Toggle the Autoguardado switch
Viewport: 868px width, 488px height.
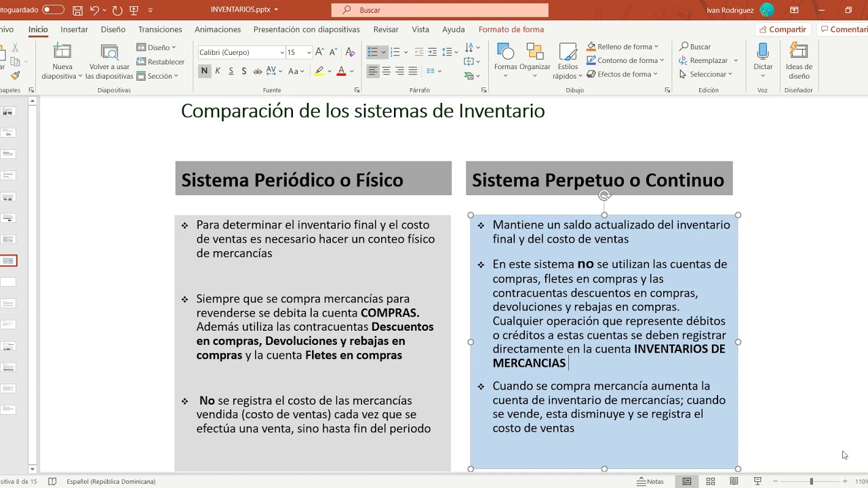(x=52, y=10)
